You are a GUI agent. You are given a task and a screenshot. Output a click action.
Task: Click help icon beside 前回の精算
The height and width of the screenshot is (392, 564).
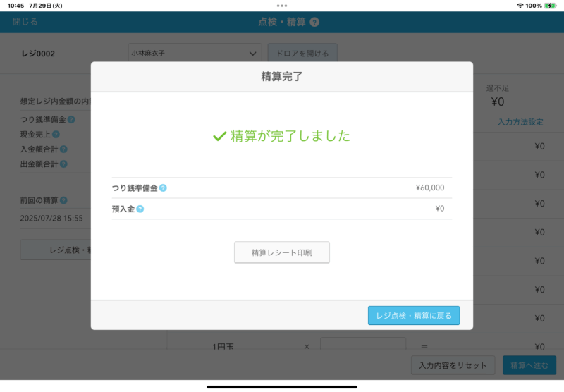(63, 201)
